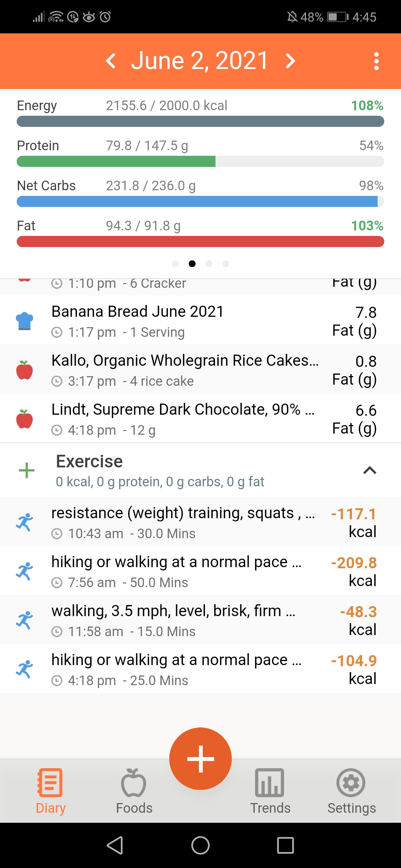Open Kallo Rice Cakes diary entry
The image size is (401, 868).
[x=200, y=369]
